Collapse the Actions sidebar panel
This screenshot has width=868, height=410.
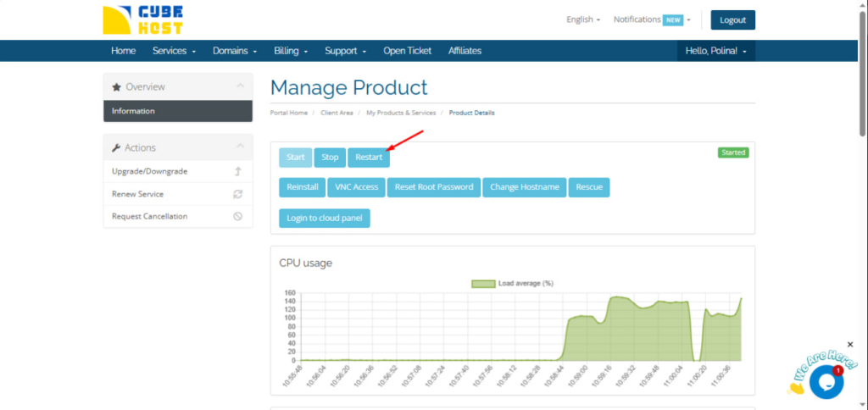240,147
